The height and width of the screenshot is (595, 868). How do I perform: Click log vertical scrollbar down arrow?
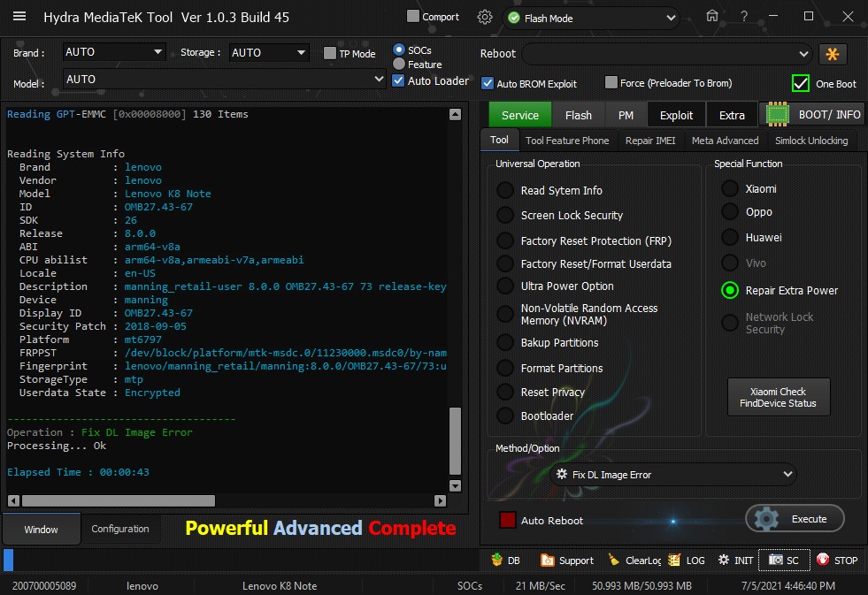coord(455,485)
